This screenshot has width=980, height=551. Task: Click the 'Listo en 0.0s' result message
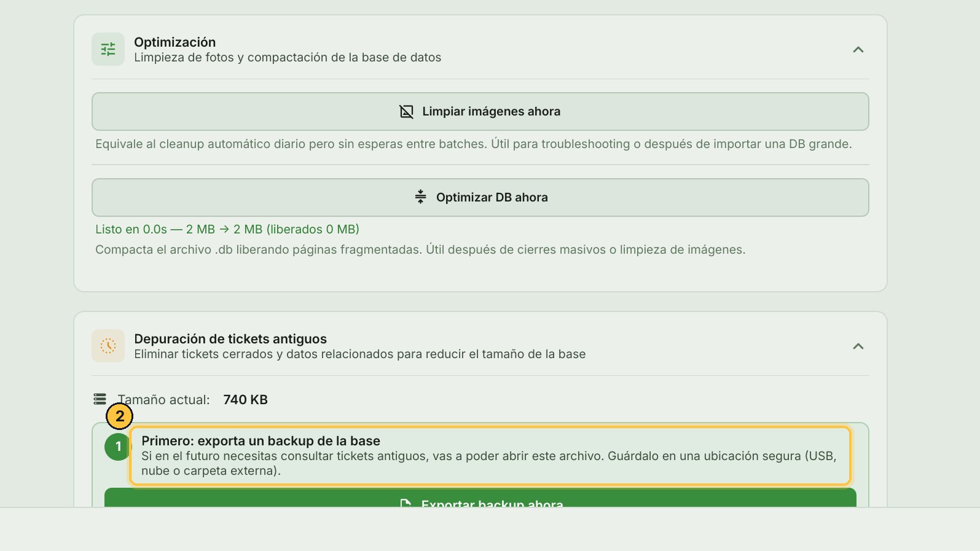[227, 229]
